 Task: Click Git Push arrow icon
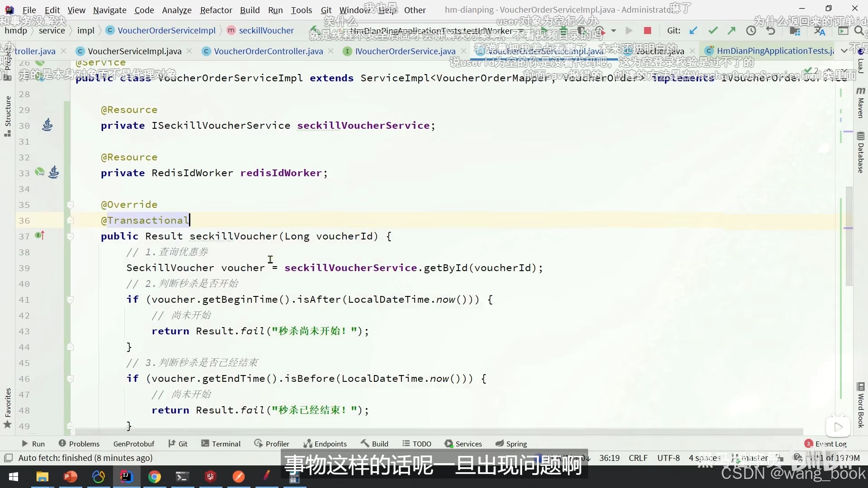click(x=731, y=31)
